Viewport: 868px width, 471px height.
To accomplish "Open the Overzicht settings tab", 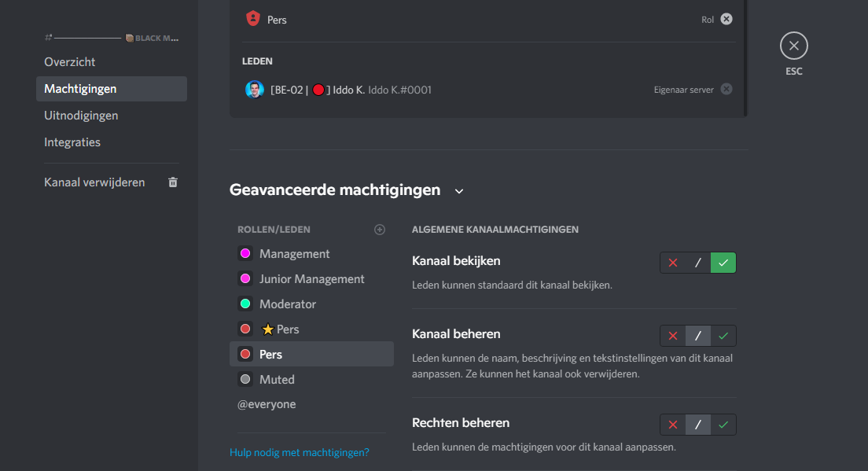I will (x=70, y=62).
